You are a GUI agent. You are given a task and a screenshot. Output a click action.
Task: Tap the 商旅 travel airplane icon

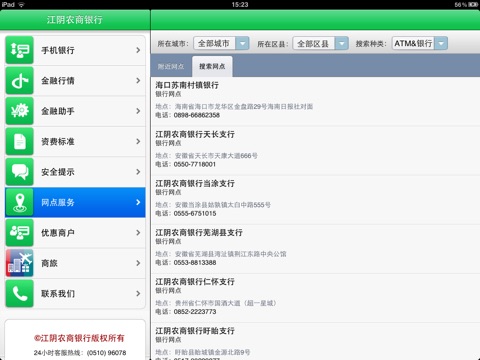point(20,263)
